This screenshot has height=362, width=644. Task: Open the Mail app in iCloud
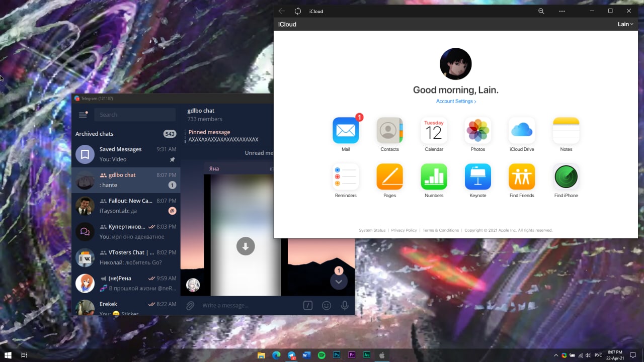346,131
